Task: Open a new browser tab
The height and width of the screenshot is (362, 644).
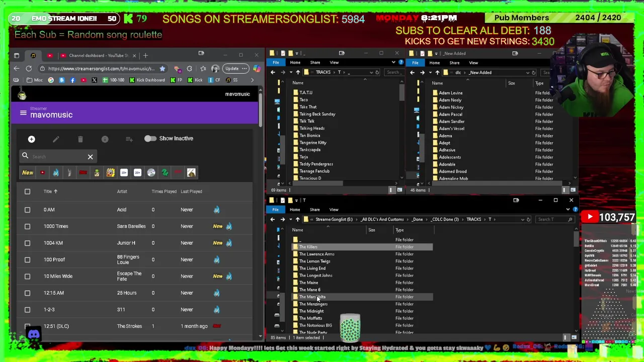Action: 145,55
